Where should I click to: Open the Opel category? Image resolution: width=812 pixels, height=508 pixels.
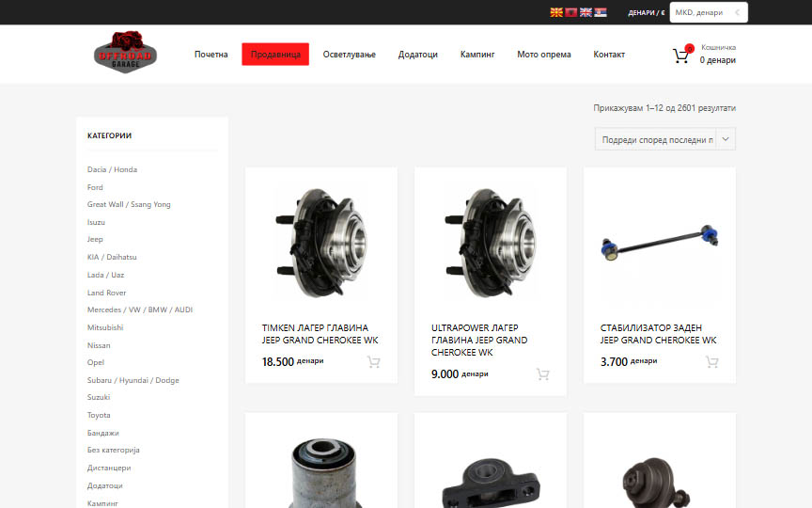[x=95, y=362]
